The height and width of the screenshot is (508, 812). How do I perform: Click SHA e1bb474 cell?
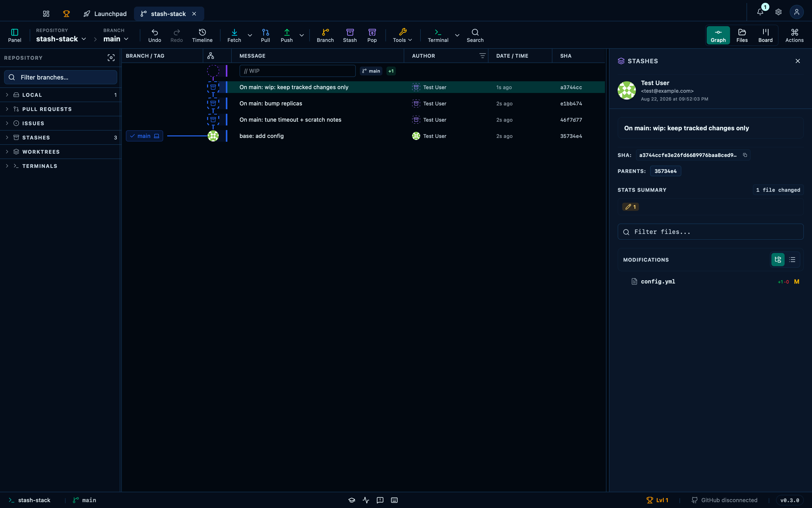pyautogui.click(x=571, y=103)
